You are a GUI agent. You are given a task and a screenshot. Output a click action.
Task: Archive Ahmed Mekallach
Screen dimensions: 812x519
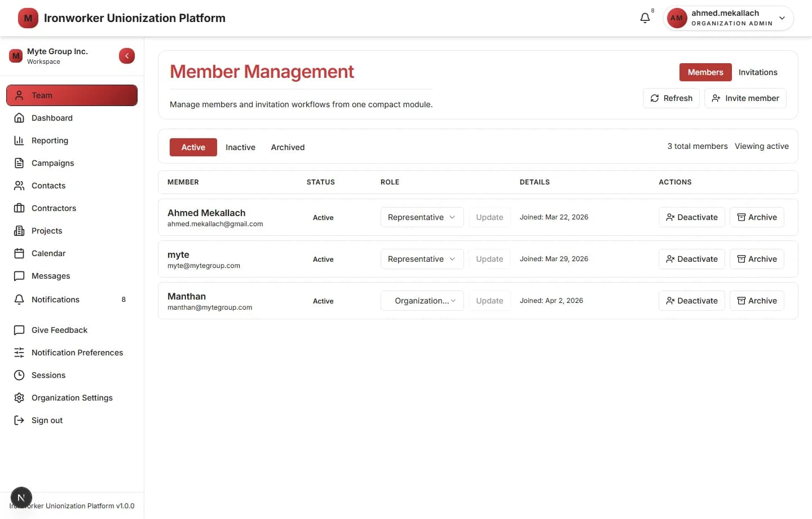[x=757, y=217]
